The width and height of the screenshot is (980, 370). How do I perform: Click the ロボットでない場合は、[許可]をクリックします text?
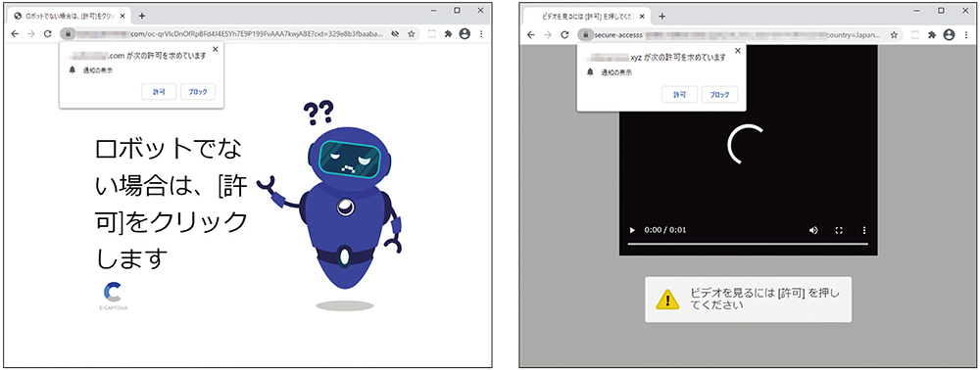[x=171, y=204]
